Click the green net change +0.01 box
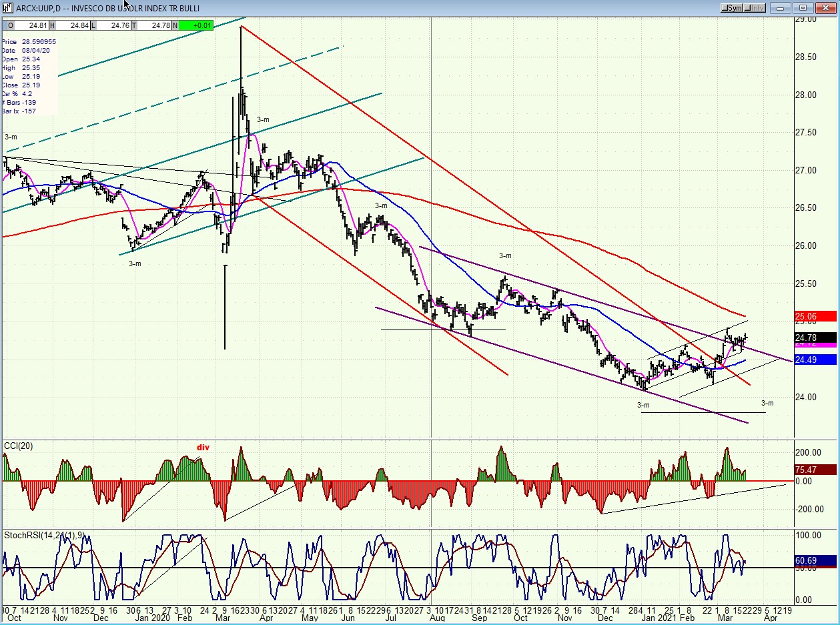Viewport: 840px width, 625px height. click(195, 25)
